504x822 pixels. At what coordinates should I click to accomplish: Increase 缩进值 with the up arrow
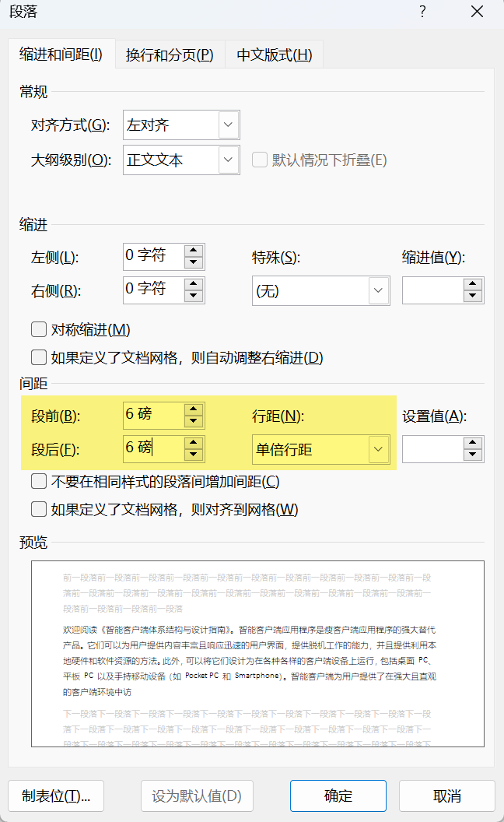pyautogui.click(x=473, y=284)
